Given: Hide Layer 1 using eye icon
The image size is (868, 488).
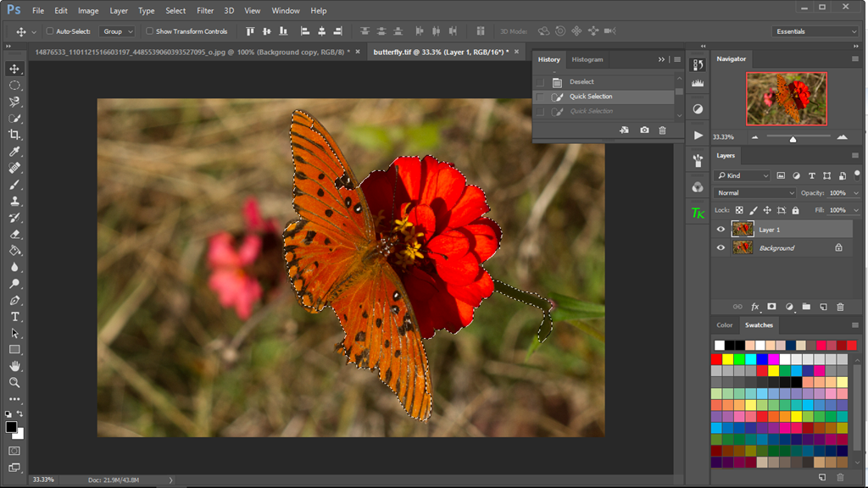Looking at the screenshot, I should click(721, 230).
